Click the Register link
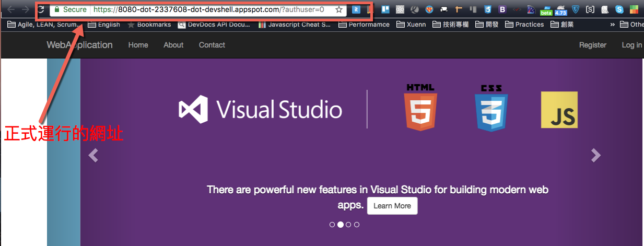Viewport: 644px width, 246px height. tap(593, 45)
